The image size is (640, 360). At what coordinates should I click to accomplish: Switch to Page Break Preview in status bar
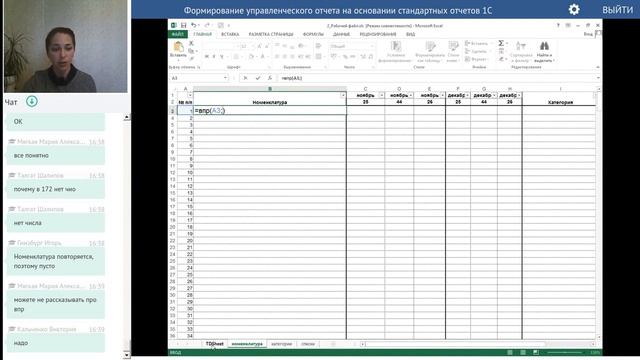pos(536,352)
